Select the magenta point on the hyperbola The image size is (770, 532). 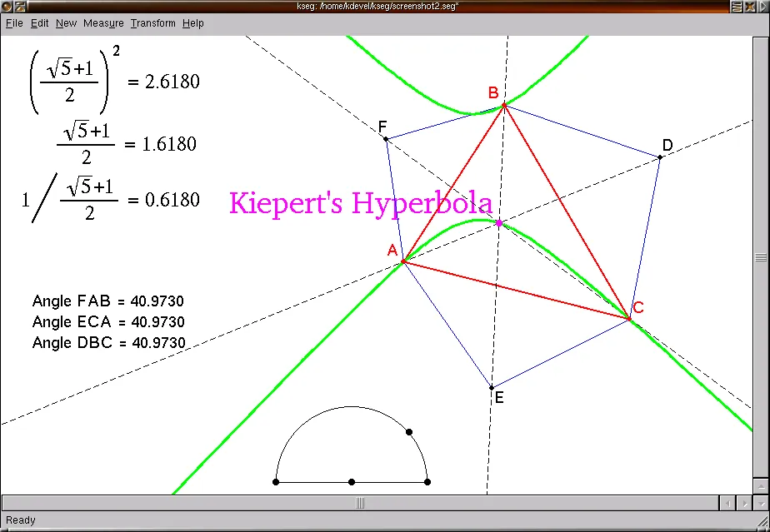(499, 223)
